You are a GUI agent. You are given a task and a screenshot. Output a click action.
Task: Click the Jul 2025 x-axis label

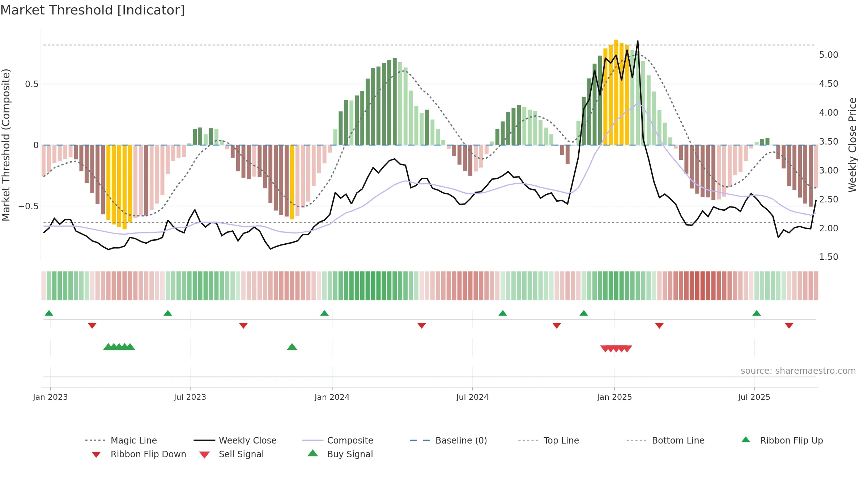point(754,397)
